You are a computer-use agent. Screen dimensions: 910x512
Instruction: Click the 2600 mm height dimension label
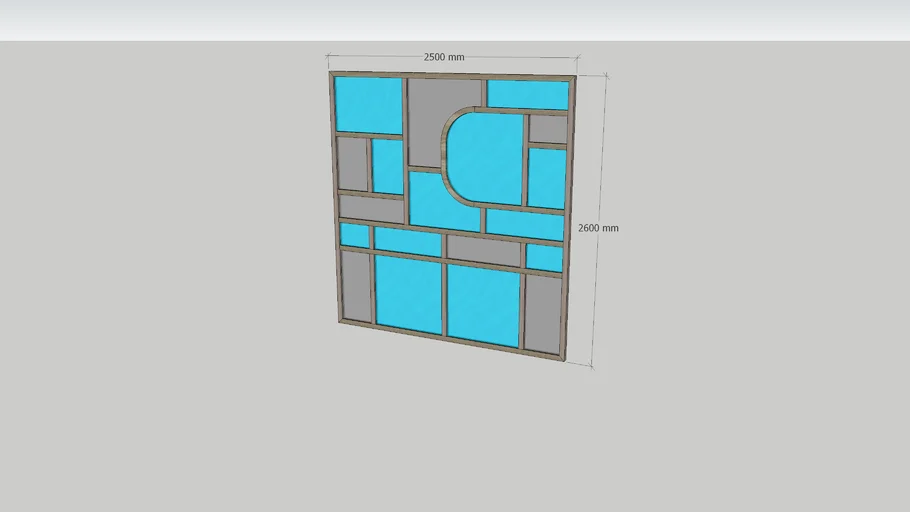tap(598, 228)
